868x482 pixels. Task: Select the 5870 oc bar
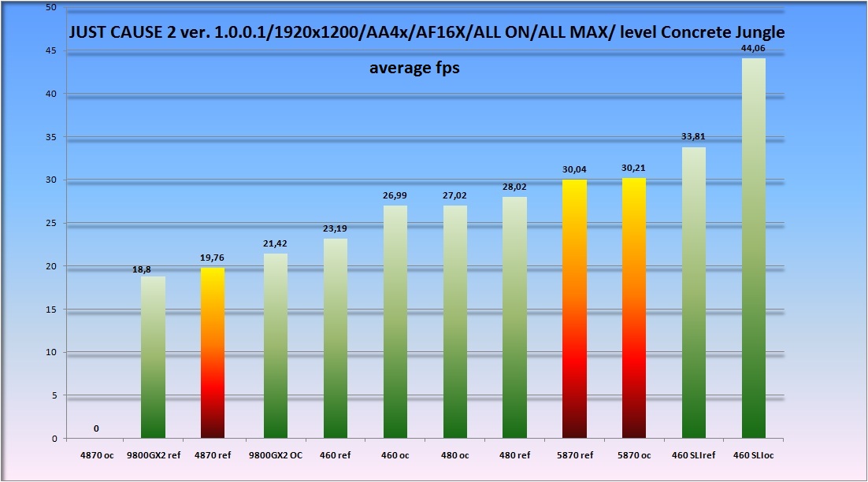634,308
